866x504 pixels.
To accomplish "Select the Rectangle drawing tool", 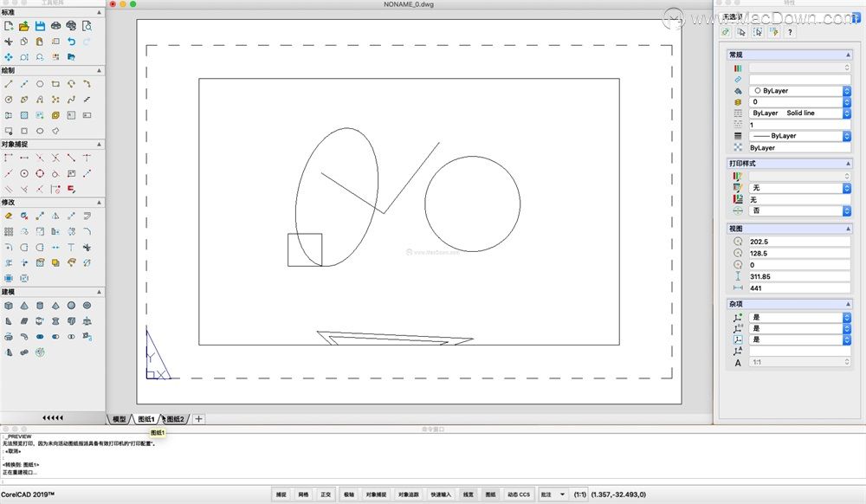I will click(55, 84).
